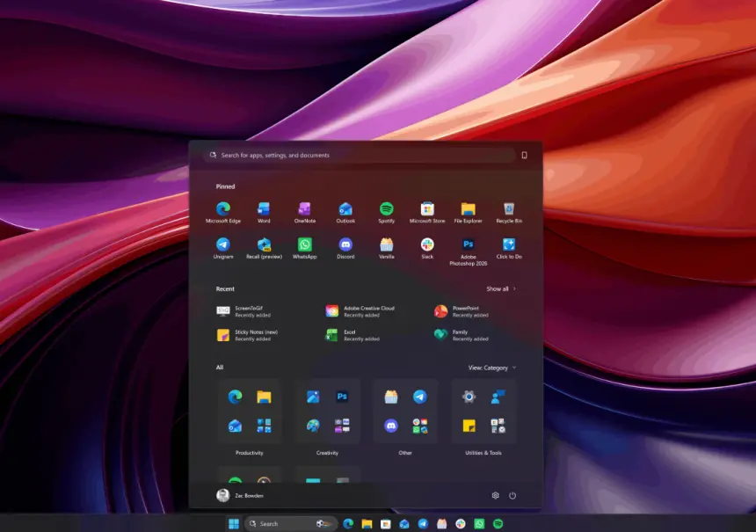Launch Spotify from Pinned apps
Screen dimensions: 756x532
pyautogui.click(x=386, y=212)
